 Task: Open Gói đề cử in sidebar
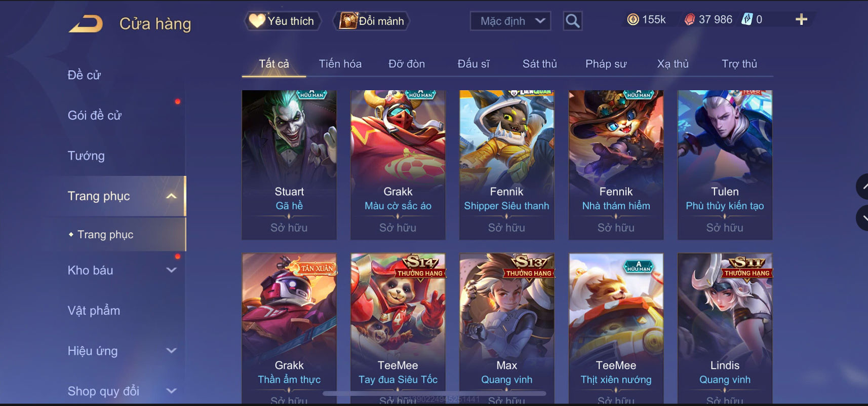[95, 116]
